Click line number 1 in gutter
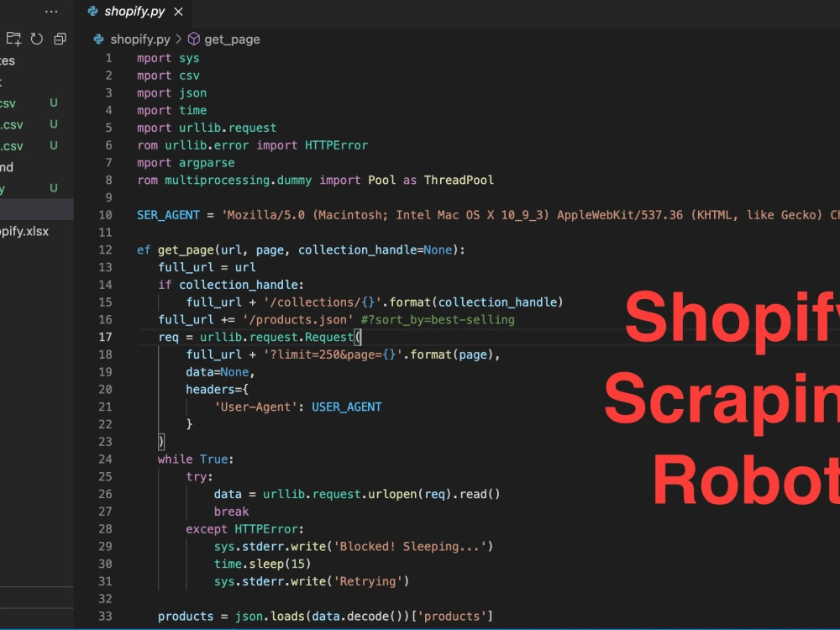The height and width of the screenshot is (630, 840). coord(108,58)
